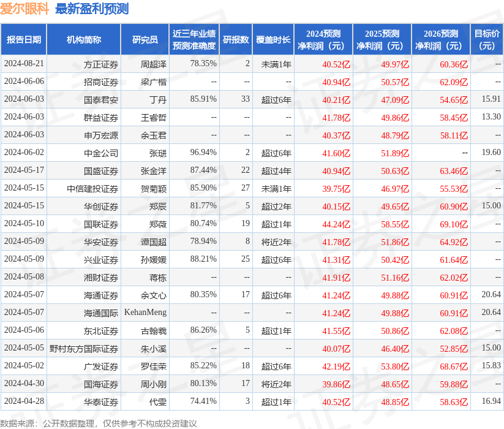Click institution 国联证券
504x429 pixels.
[101, 224]
